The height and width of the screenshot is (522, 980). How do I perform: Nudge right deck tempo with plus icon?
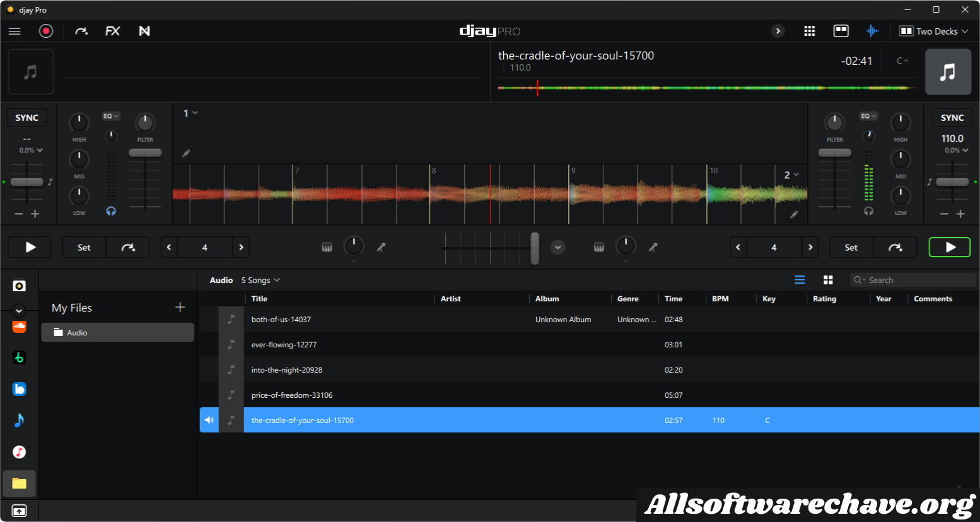[960, 214]
